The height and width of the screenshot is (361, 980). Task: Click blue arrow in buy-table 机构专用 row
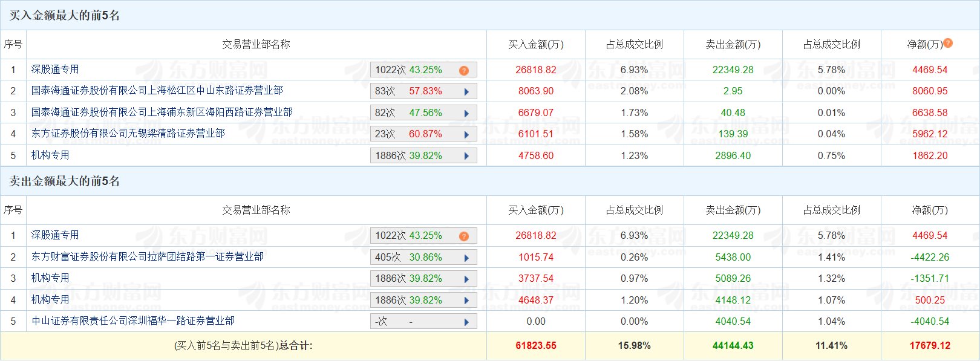466,156
